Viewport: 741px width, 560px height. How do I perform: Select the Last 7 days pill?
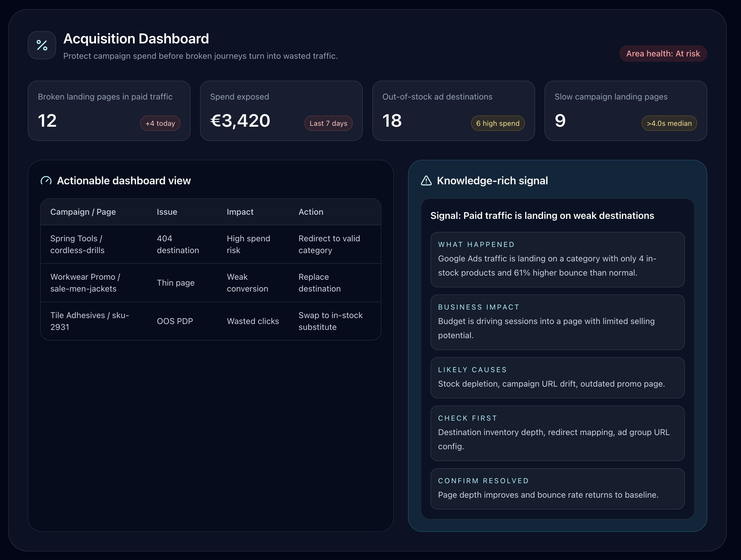[x=328, y=123]
